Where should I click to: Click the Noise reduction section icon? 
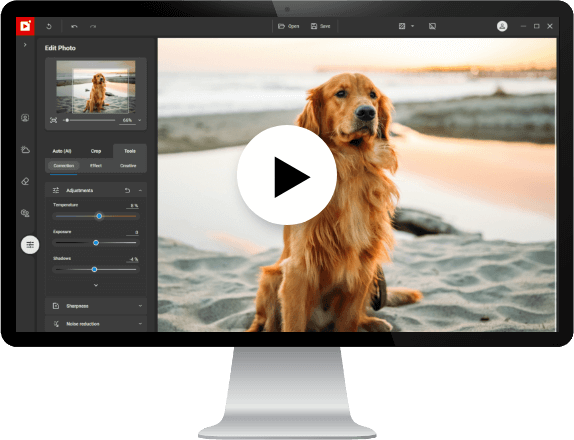[56, 324]
